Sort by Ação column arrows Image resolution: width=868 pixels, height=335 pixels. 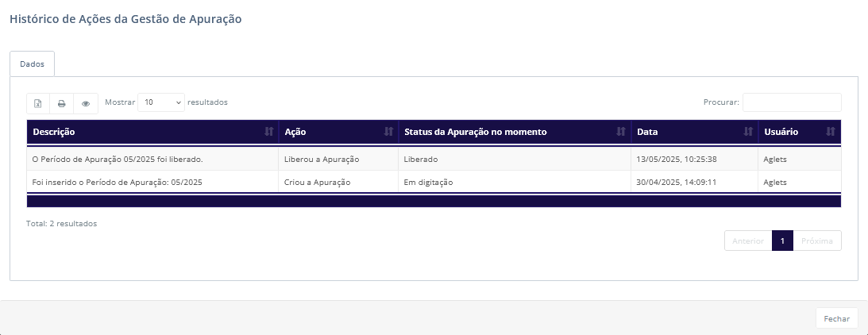coord(388,132)
